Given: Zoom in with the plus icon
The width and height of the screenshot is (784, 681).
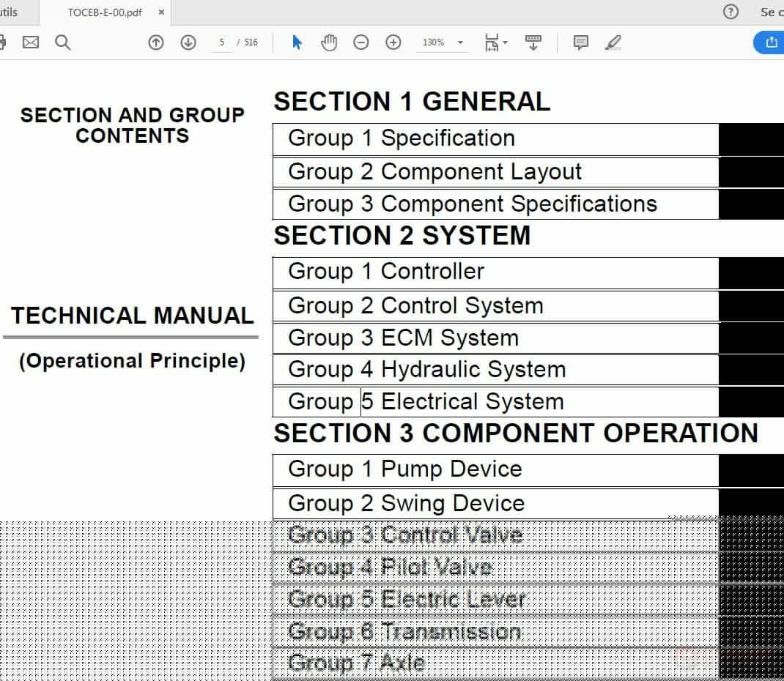Looking at the screenshot, I should (393, 42).
